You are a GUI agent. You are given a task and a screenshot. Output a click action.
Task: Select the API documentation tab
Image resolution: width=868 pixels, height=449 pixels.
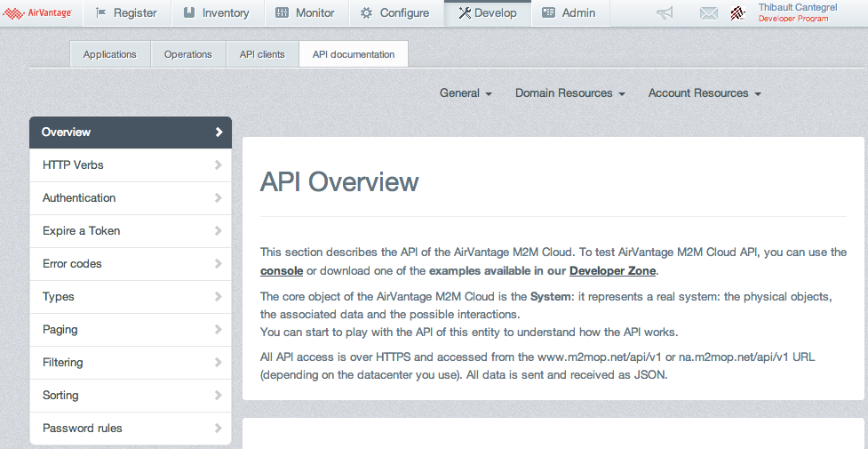click(354, 54)
